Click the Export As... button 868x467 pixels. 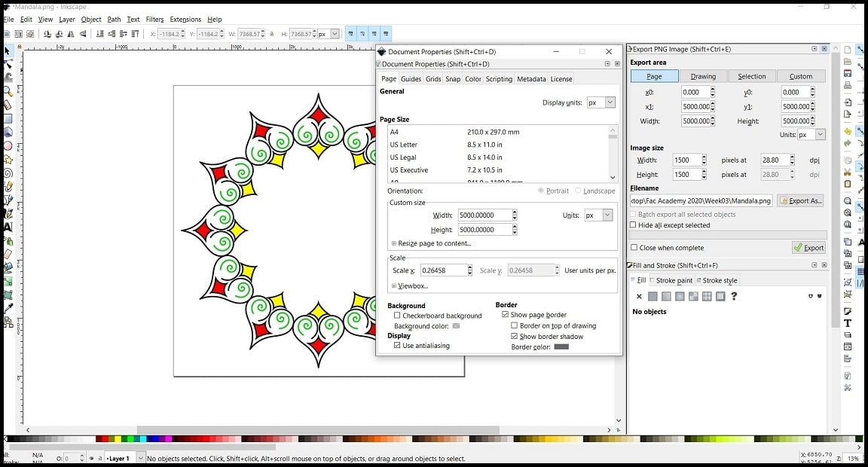tap(800, 200)
